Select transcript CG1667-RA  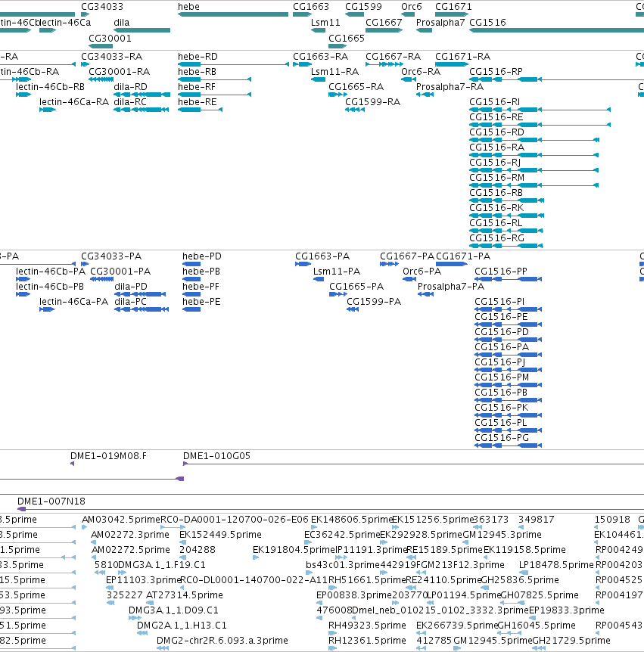tap(384, 64)
